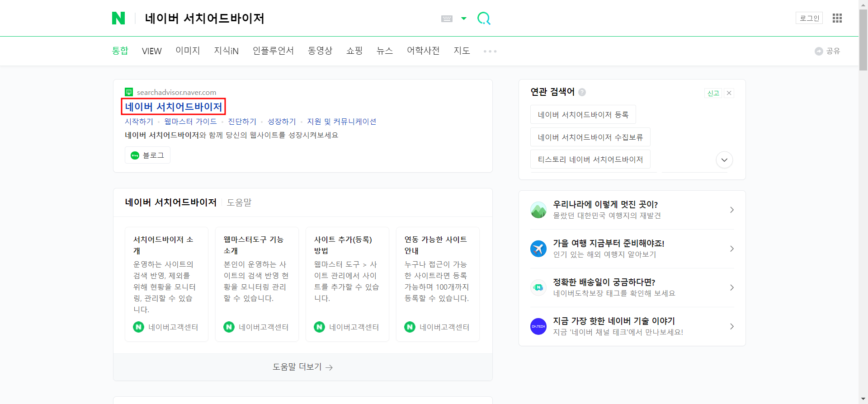
Task: Open the 지식iN tab
Action: tap(226, 51)
